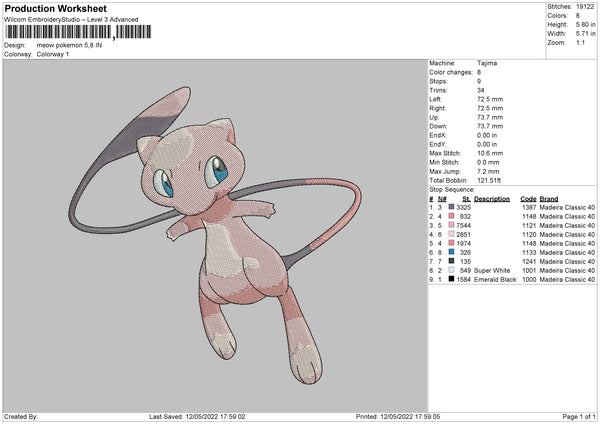
Task: Click the Machine value 'Tajima'
Action: click(x=487, y=63)
